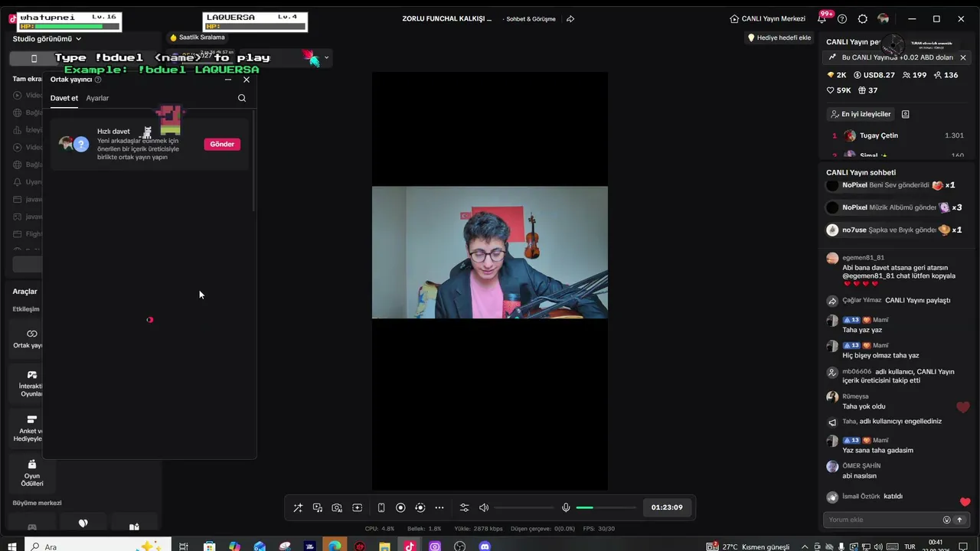The height and width of the screenshot is (551, 980).
Task: Click Rümeysa username in chat
Action: [855, 396]
